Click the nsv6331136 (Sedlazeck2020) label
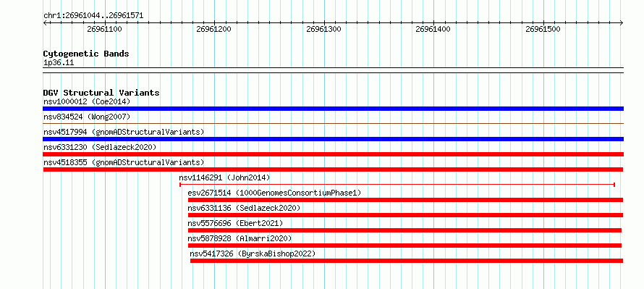The width and height of the screenshot is (644, 289). click(x=244, y=208)
